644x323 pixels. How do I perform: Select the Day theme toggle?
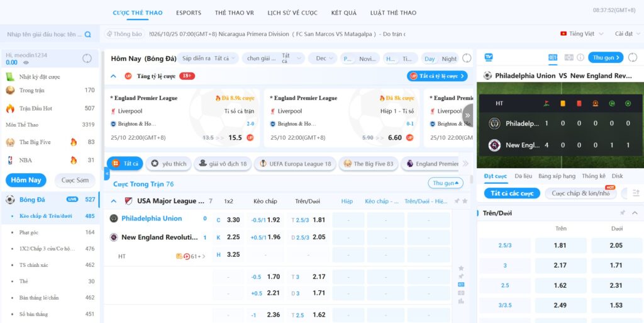[430, 59]
